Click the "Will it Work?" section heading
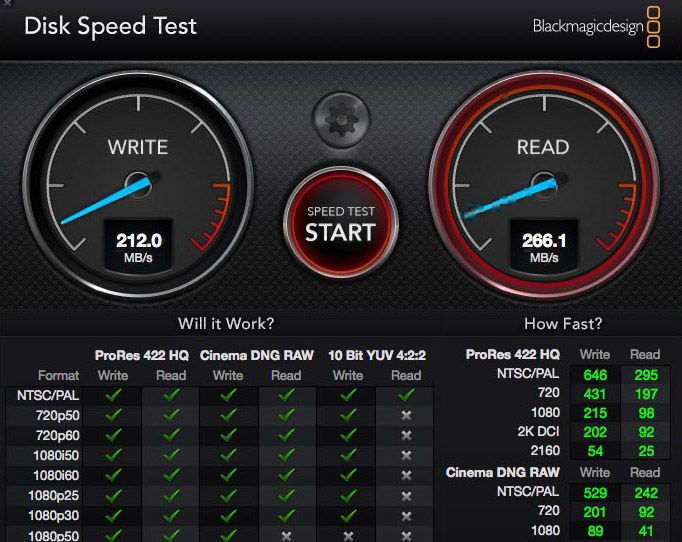682x542 pixels. (226, 323)
